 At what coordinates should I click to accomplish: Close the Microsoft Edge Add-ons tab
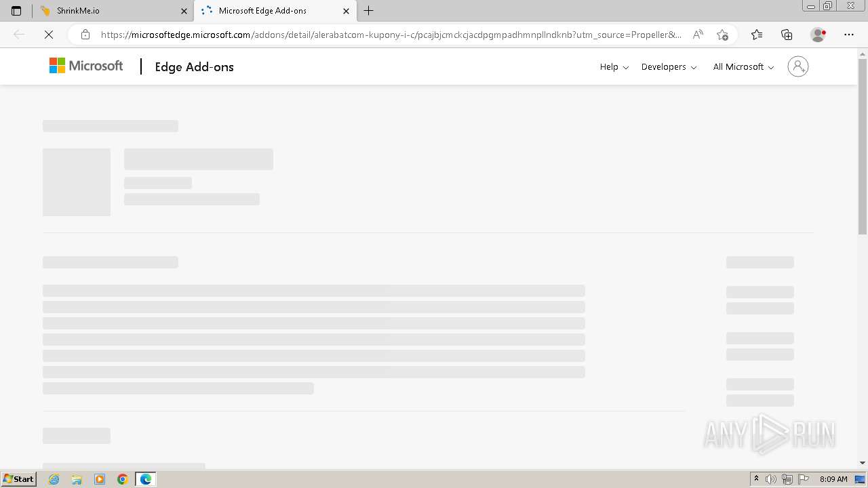click(346, 11)
